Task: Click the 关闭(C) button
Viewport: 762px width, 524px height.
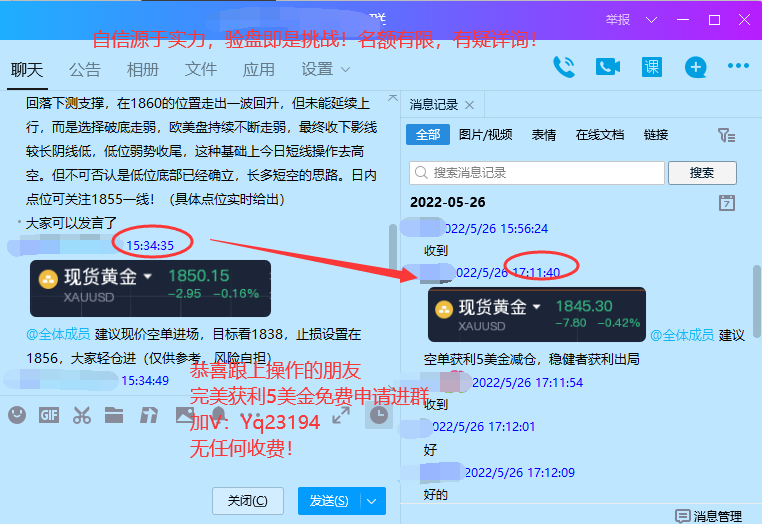Action: click(x=247, y=501)
